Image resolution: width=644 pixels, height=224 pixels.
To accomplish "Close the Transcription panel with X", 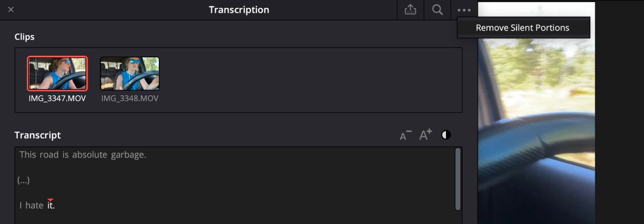I will [11, 10].
